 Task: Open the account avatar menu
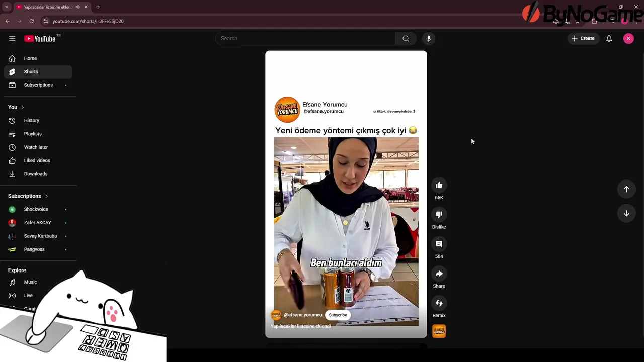pos(628,38)
